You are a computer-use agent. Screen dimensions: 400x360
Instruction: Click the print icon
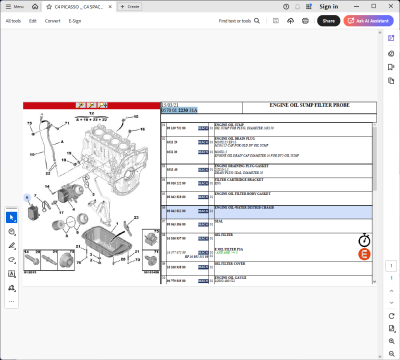point(305,21)
